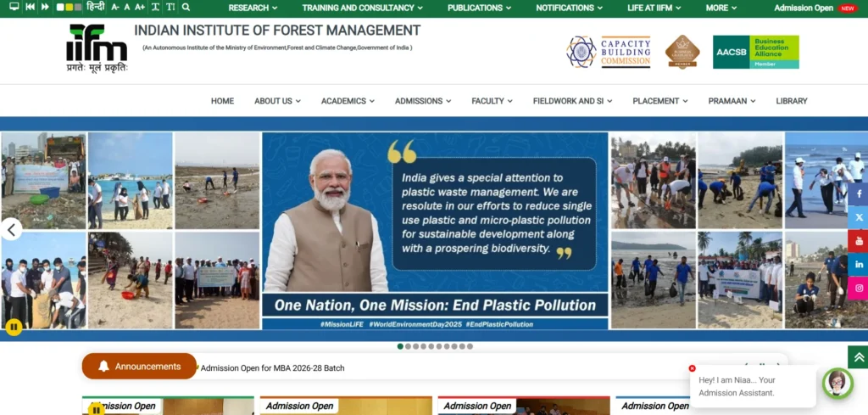The width and height of the screenshot is (868, 415).
Task: Open the search magnifier icon
Action: pyautogui.click(x=186, y=7)
